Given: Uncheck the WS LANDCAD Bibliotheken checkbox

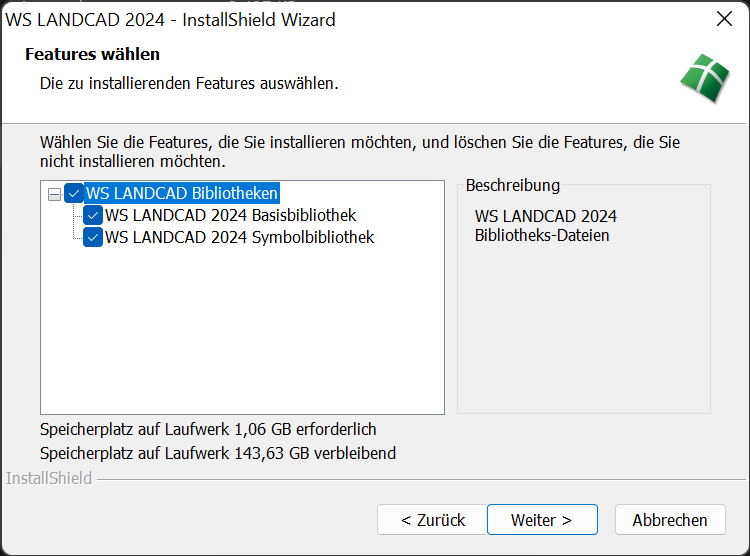Looking at the screenshot, I should pos(74,193).
